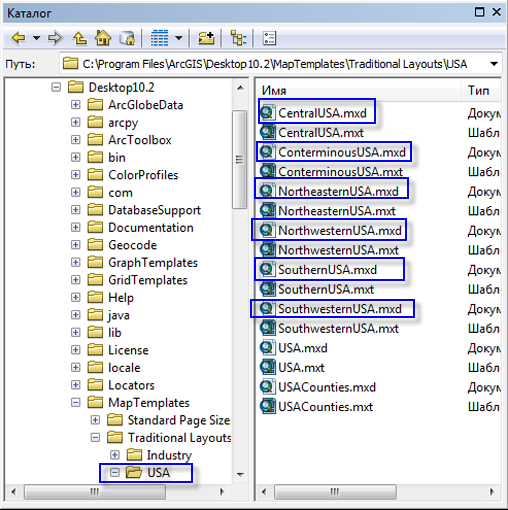Image resolution: width=508 pixels, height=510 pixels.
Task: Select the USACounties.mxt file name
Action: 326,407
